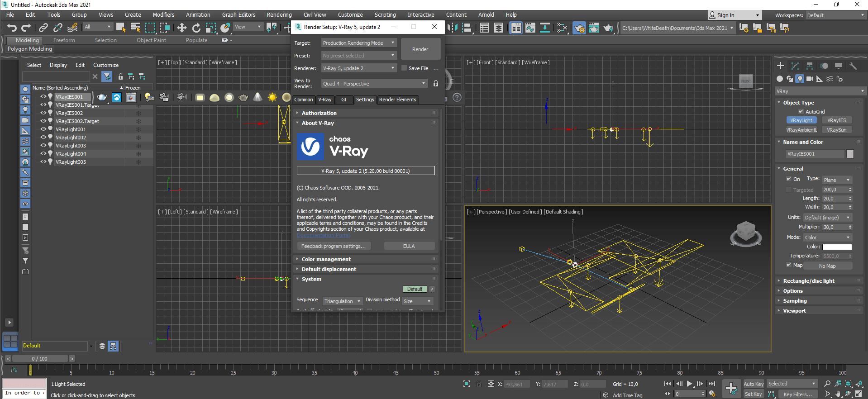Viewport: 868px width, 399px height.
Task: Select the Rotate tool icon
Action: [x=196, y=28]
